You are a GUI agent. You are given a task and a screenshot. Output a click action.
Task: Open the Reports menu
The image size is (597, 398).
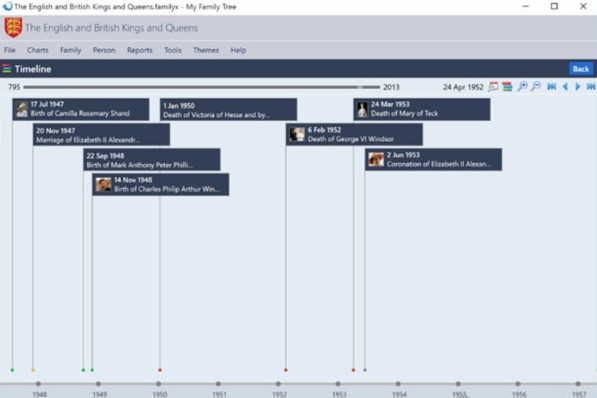(140, 50)
